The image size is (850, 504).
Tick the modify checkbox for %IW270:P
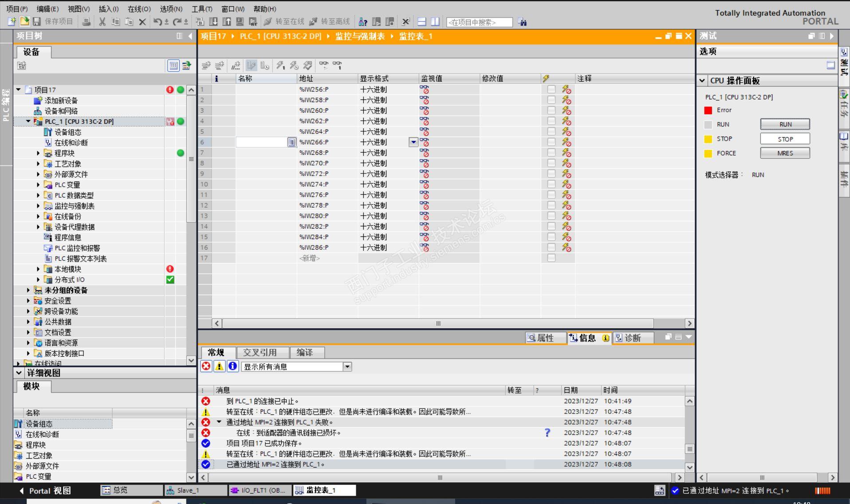(x=551, y=163)
